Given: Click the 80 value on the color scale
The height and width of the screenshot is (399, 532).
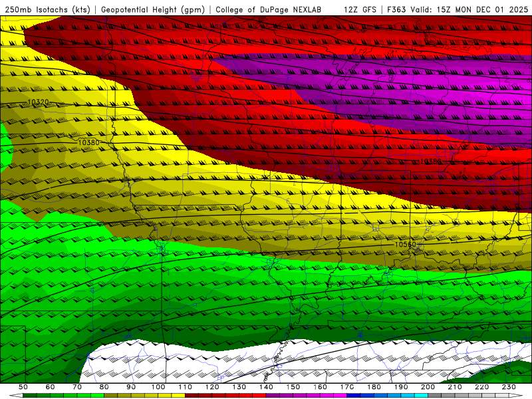Looking at the screenshot, I should point(104,387).
